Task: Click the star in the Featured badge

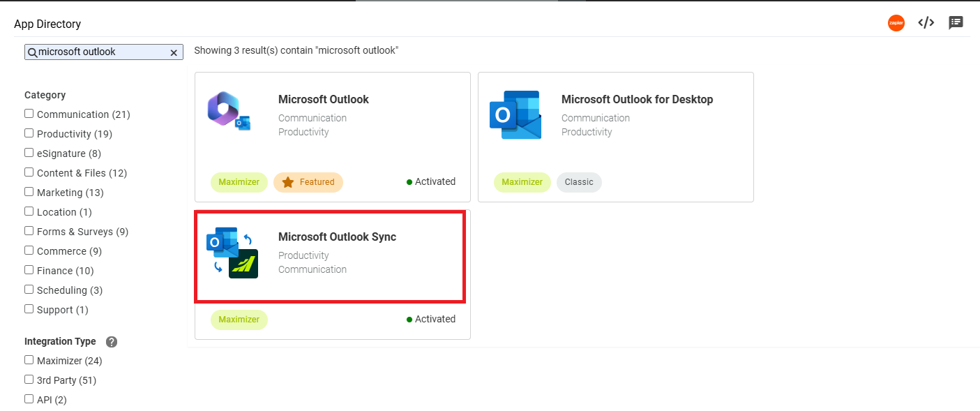Action: click(288, 182)
